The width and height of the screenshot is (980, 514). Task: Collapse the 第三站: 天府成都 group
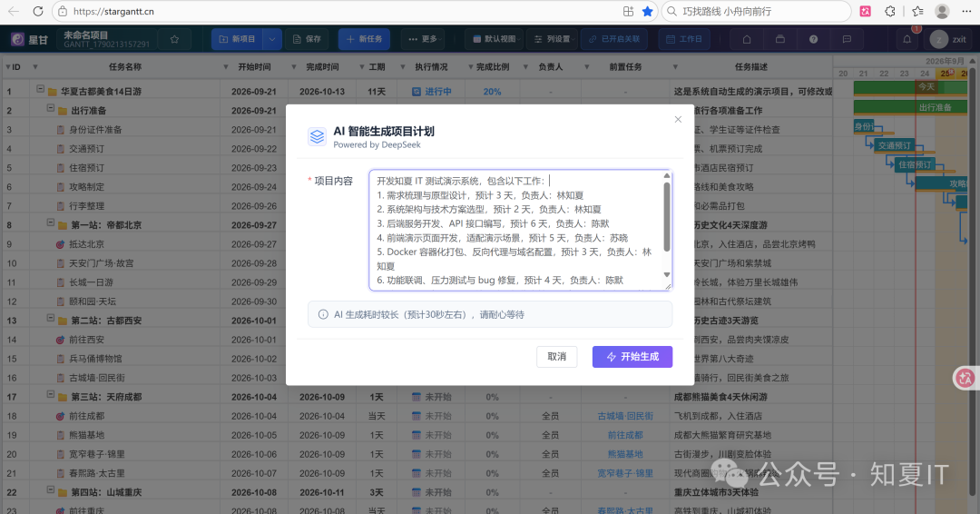51,394
